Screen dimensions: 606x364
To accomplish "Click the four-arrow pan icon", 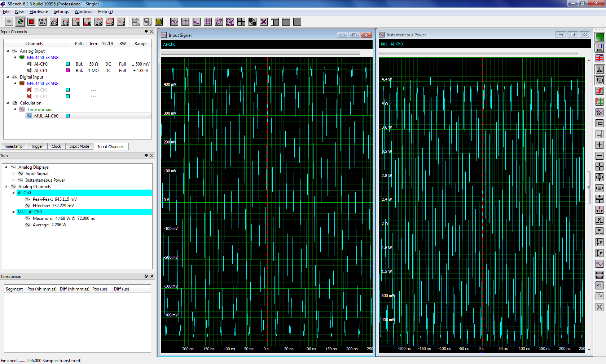I will tap(600, 167).
